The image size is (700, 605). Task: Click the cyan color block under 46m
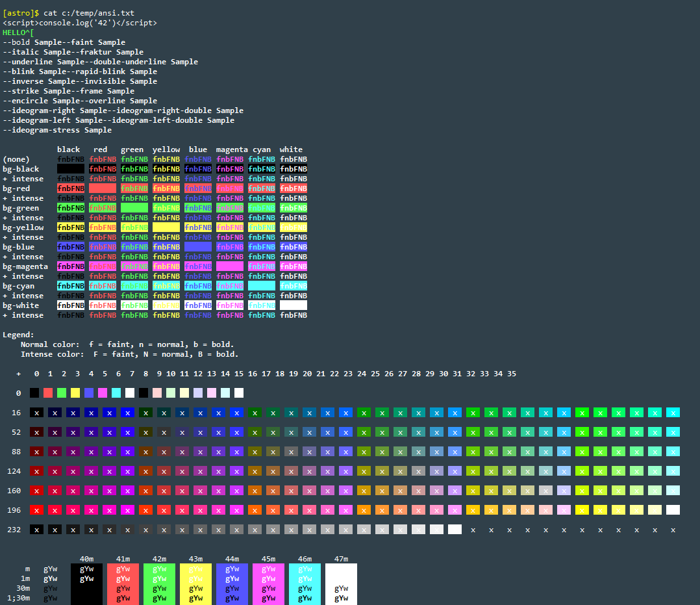pyautogui.click(x=305, y=584)
